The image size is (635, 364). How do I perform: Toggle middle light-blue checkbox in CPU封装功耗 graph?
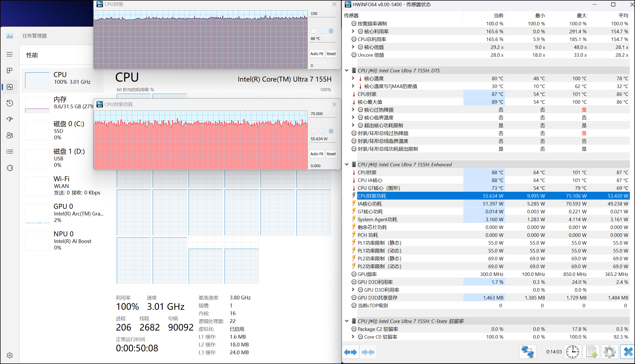(x=322, y=131)
